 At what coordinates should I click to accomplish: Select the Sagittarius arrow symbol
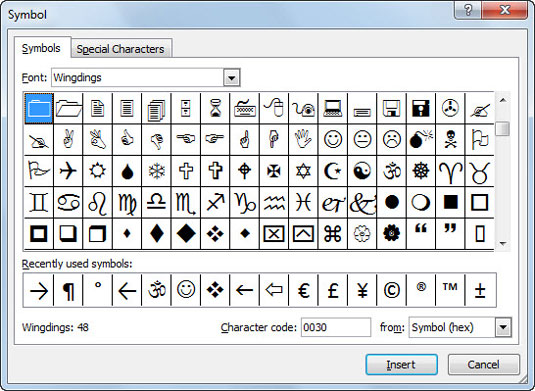point(215,202)
